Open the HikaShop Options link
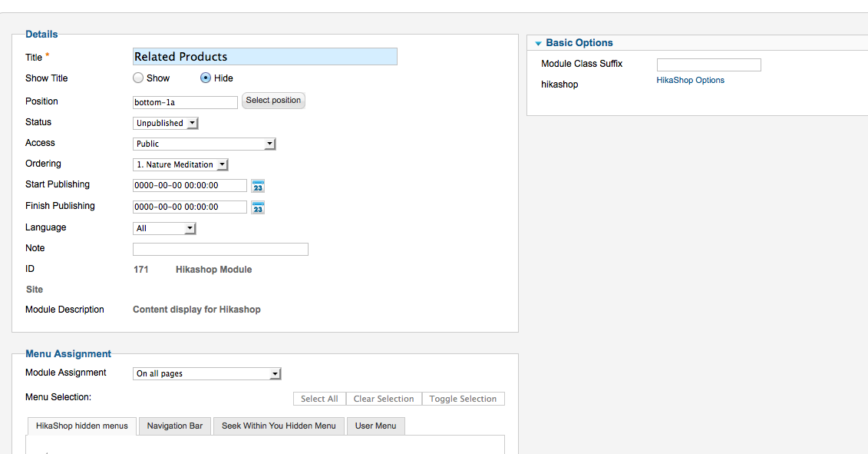The image size is (868, 454). 690,80
